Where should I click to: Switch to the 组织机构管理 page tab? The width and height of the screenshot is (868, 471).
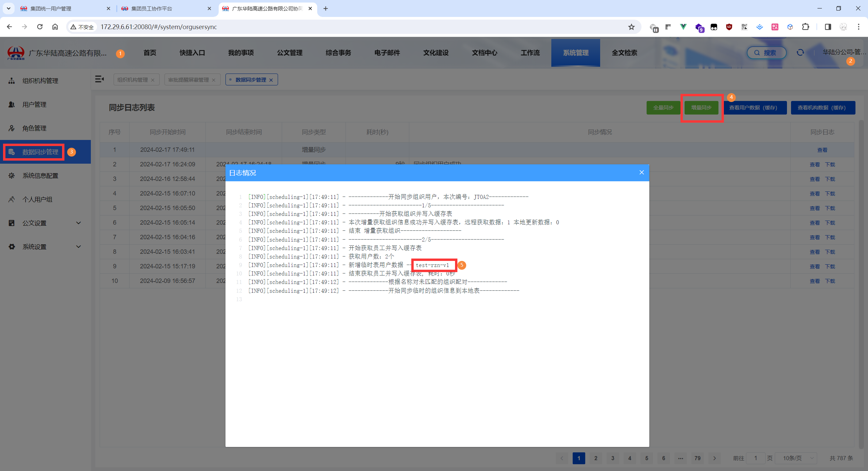tap(133, 80)
